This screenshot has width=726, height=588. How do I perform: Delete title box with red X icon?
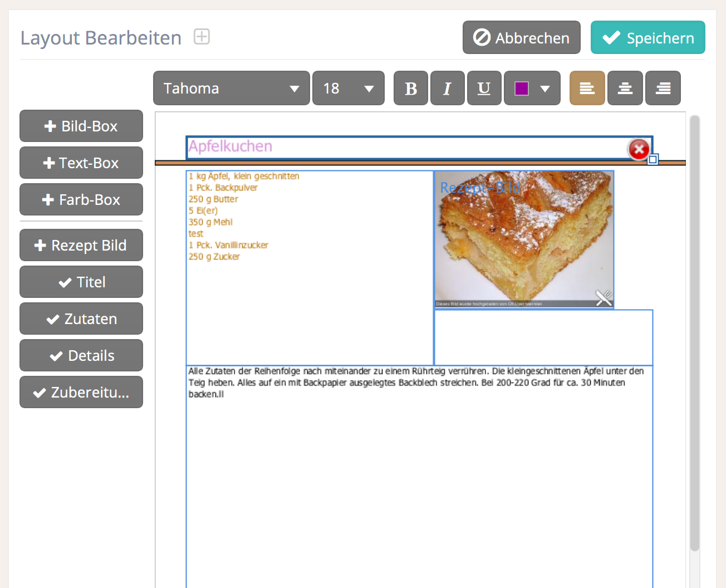639,149
